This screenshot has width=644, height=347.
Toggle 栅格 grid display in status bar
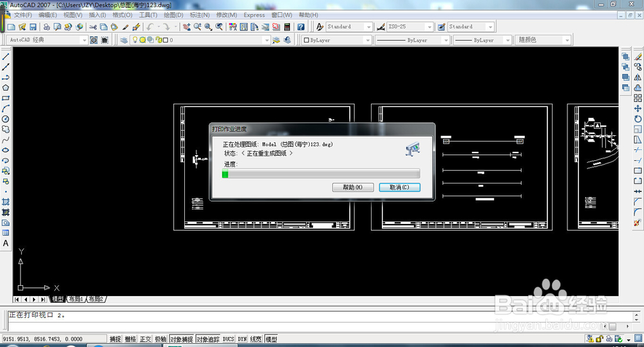[131, 339]
